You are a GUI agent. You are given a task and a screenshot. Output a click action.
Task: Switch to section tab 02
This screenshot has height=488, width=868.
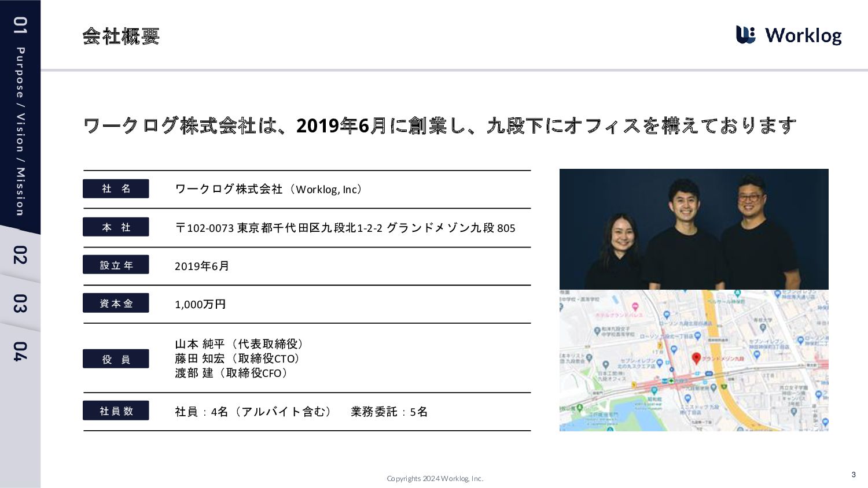20,255
